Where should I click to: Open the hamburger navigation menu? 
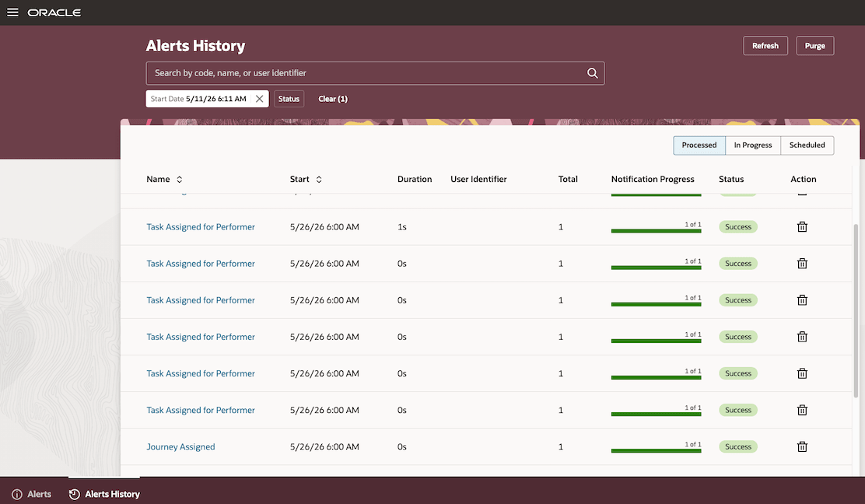tap(12, 12)
